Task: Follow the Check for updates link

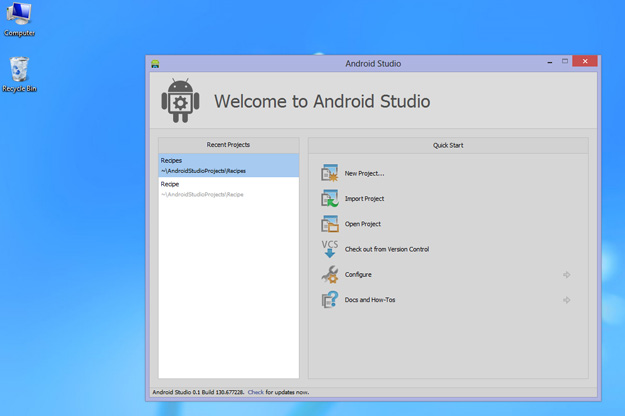Action: coord(256,392)
